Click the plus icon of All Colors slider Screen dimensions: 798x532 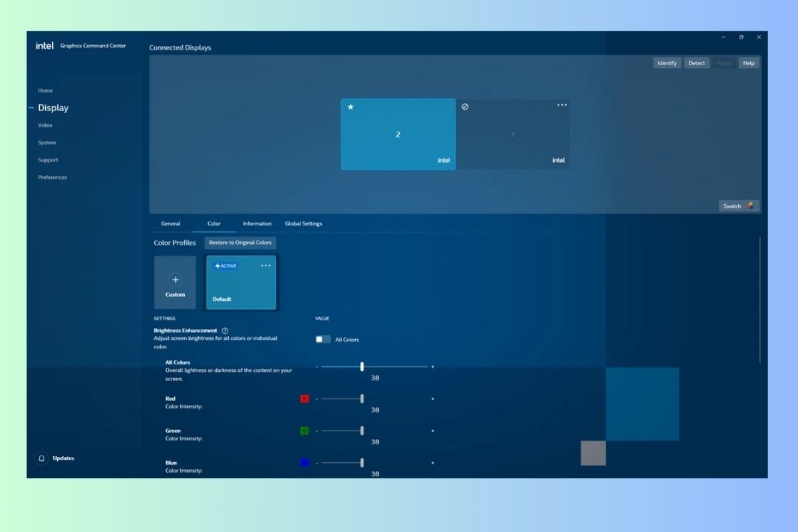click(433, 367)
